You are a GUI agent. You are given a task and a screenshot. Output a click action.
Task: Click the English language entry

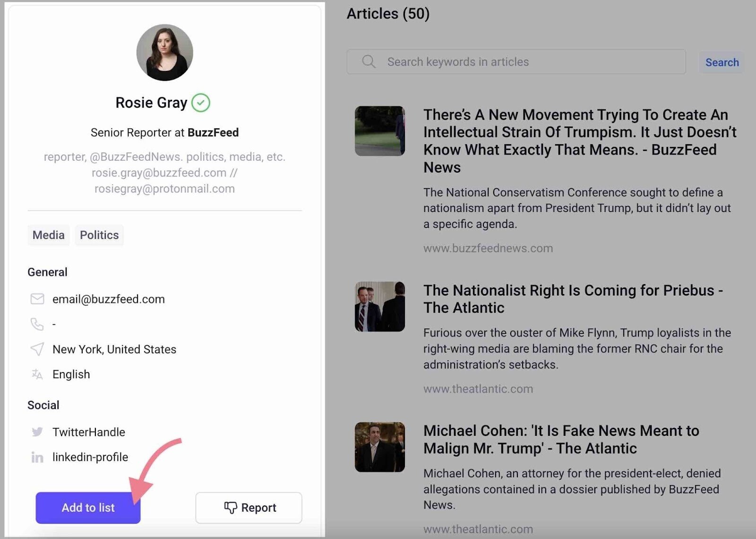click(x=71, y=374)
